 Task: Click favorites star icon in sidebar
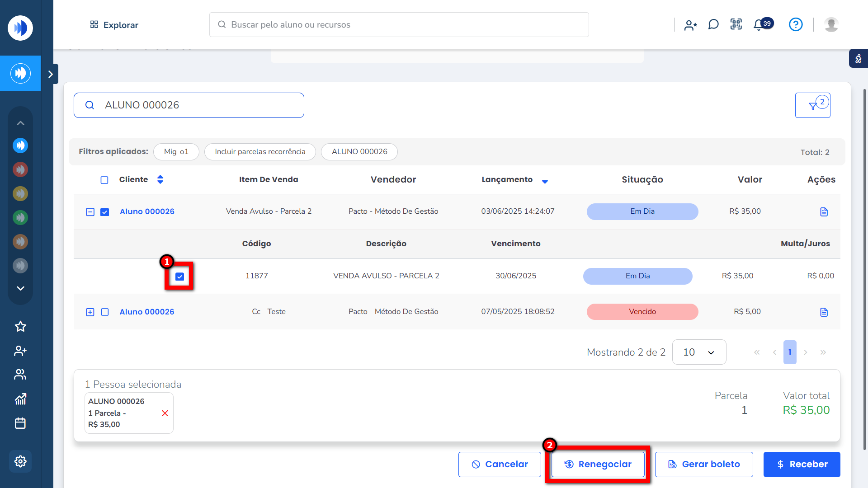pyautogui.click(x=20, y=326)
